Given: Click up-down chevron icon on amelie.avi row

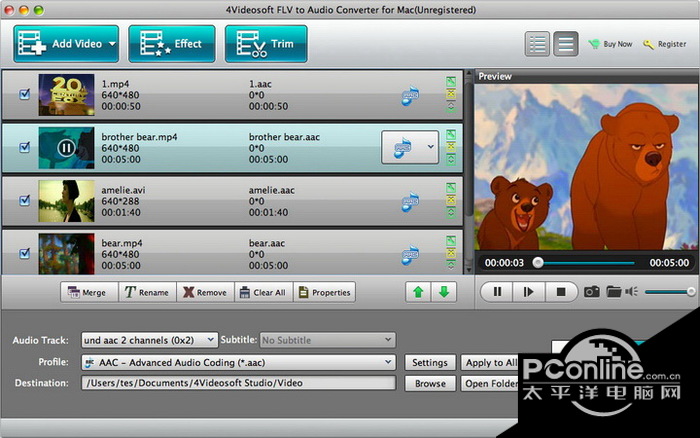Looking at the screenshot, I should [451, 213].
